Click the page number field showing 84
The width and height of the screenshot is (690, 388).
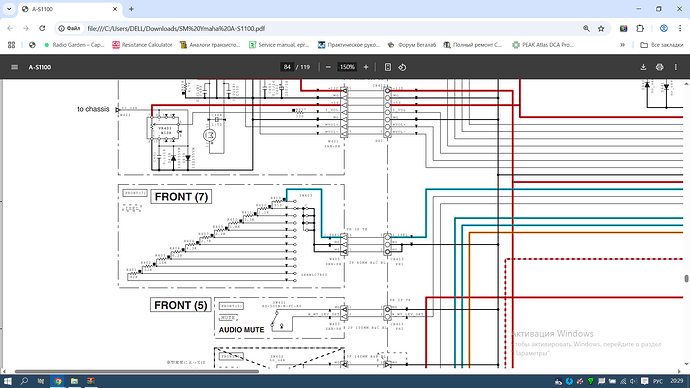click(287, 67)
